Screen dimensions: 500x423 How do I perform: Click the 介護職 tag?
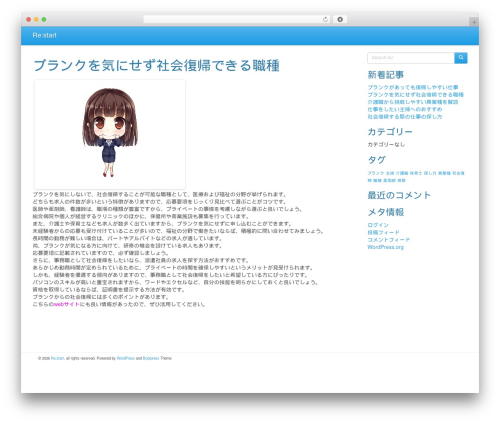[x=402, y=173]
